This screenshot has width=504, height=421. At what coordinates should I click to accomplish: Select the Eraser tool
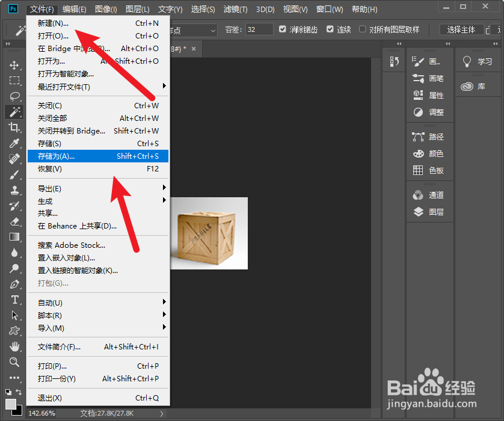(x=14, y=221)
